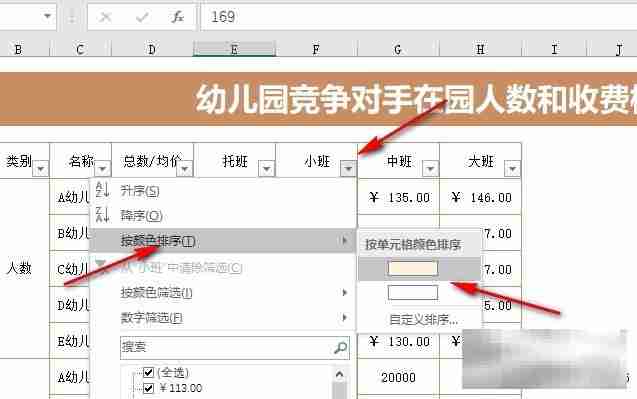Expand arrow beside 数字筛选

[344, 317]
